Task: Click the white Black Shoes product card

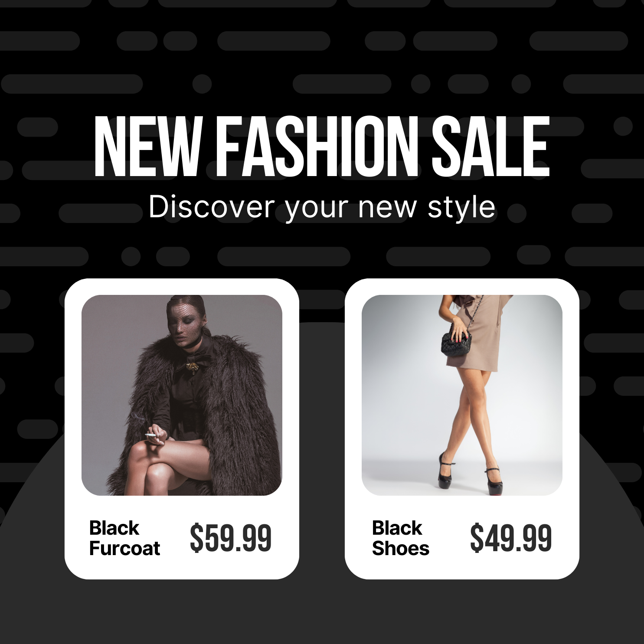Action: [462, 429]
